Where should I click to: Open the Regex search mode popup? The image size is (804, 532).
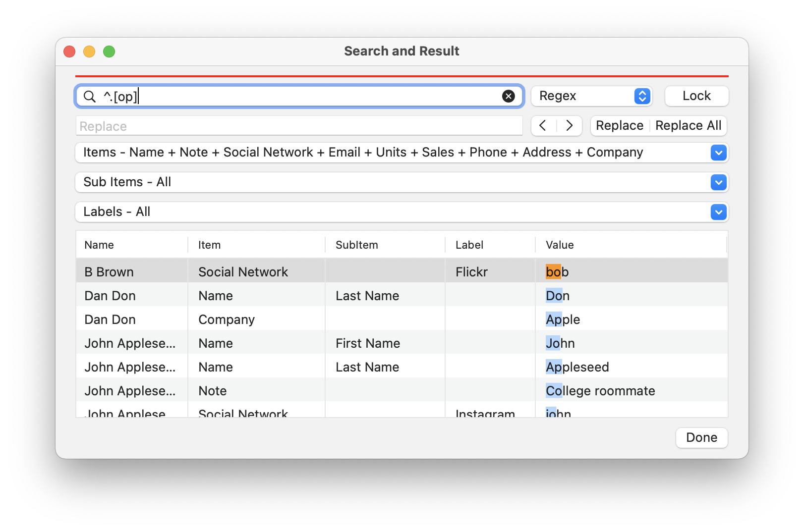591,96
